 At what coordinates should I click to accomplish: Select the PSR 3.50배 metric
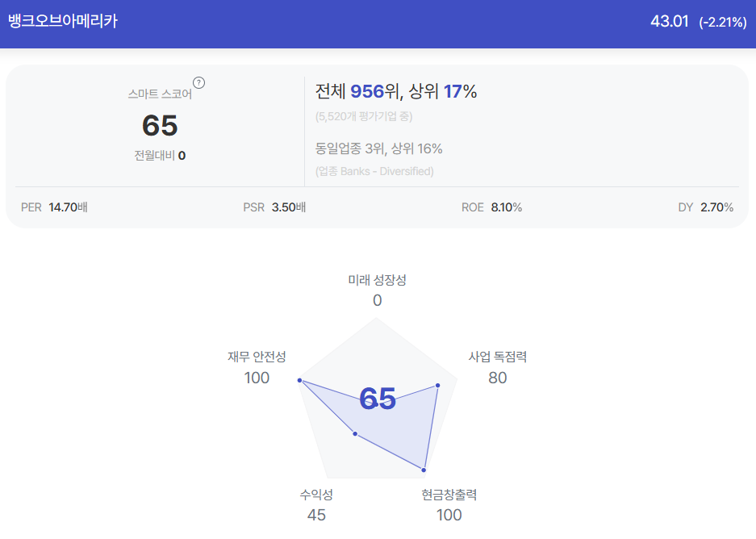pos(274,207)
